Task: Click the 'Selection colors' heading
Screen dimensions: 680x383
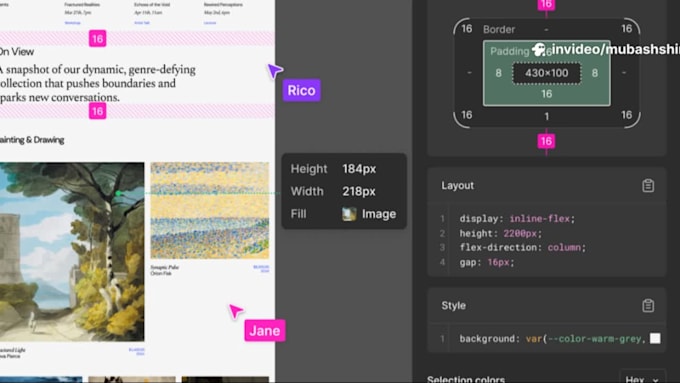Action: click(466, 380)
